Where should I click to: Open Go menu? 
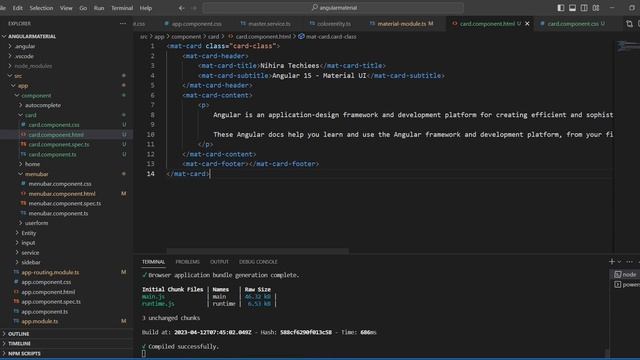point(83,8)
